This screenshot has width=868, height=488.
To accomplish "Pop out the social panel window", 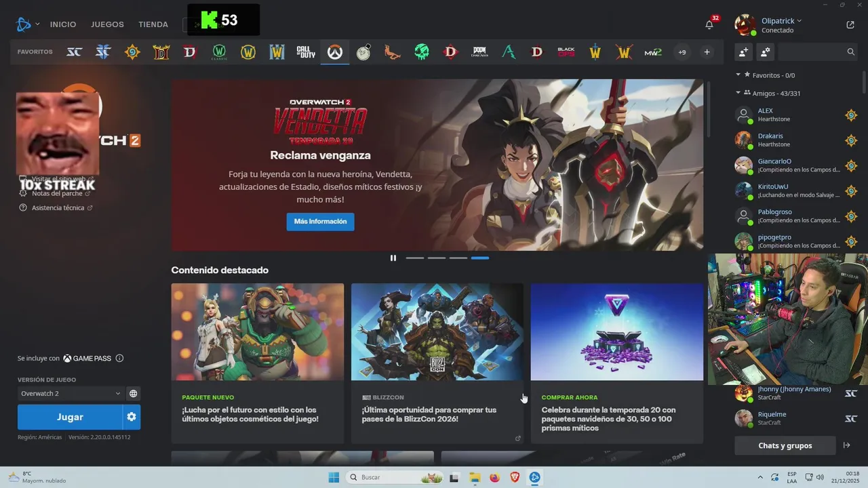I will [x=850, y=24].
